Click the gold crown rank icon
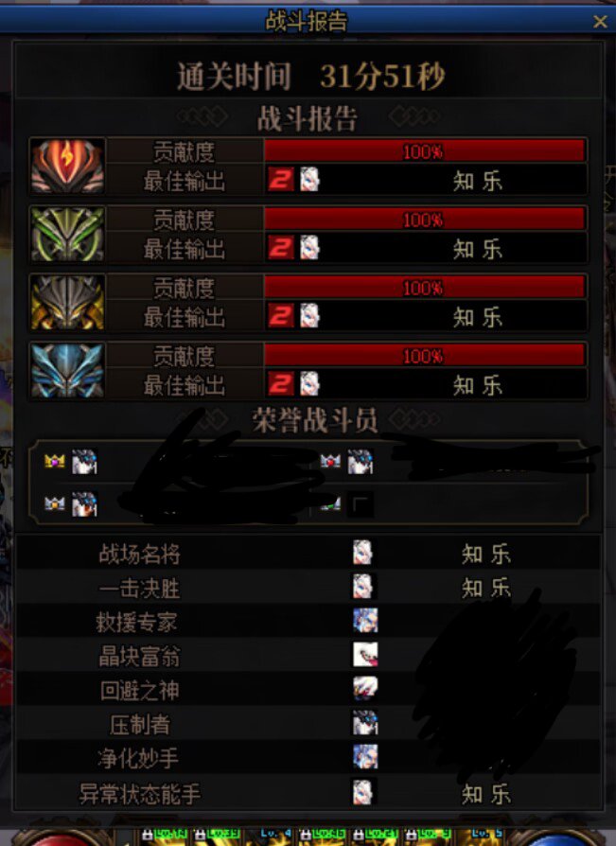616x846 pixels. [x=55, y=461]
